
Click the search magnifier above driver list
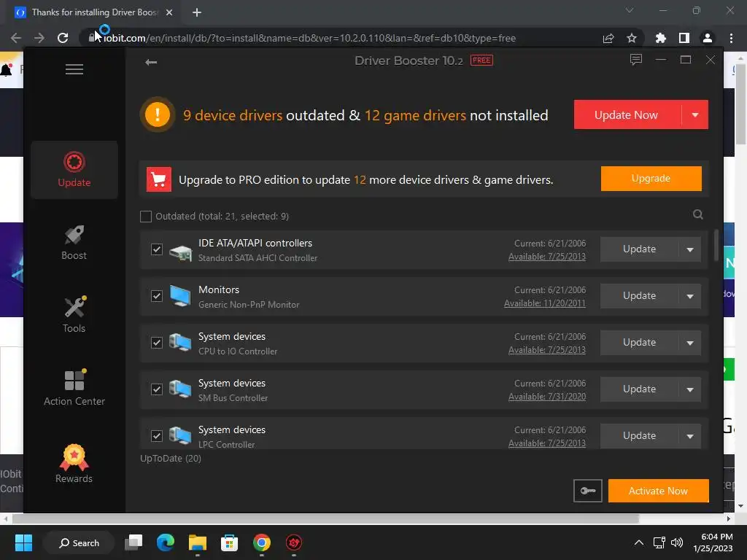coord(698,214)
